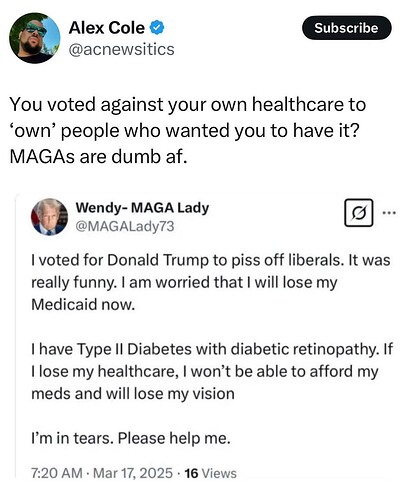
Task: Click the 'Medicaid now.' line
Action: tap(83, 304)
